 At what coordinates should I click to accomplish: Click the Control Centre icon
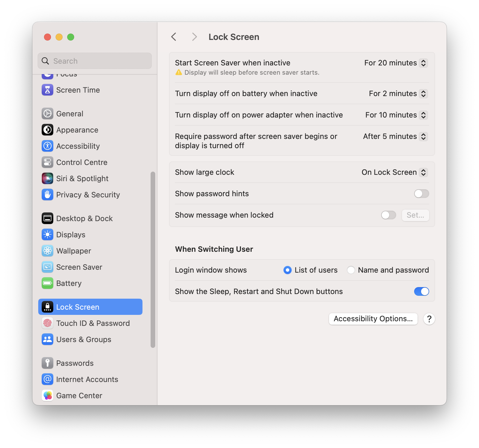coord(47,162)
